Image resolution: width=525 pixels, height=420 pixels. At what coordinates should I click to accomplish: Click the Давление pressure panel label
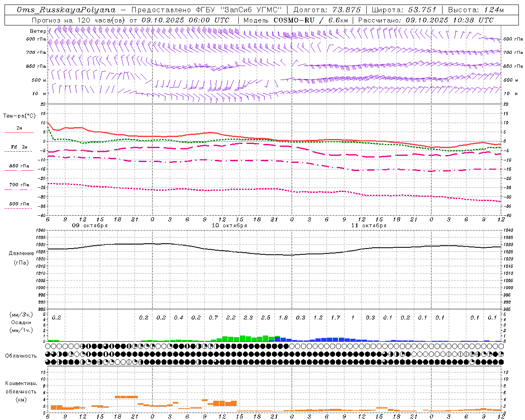point(21,253)
